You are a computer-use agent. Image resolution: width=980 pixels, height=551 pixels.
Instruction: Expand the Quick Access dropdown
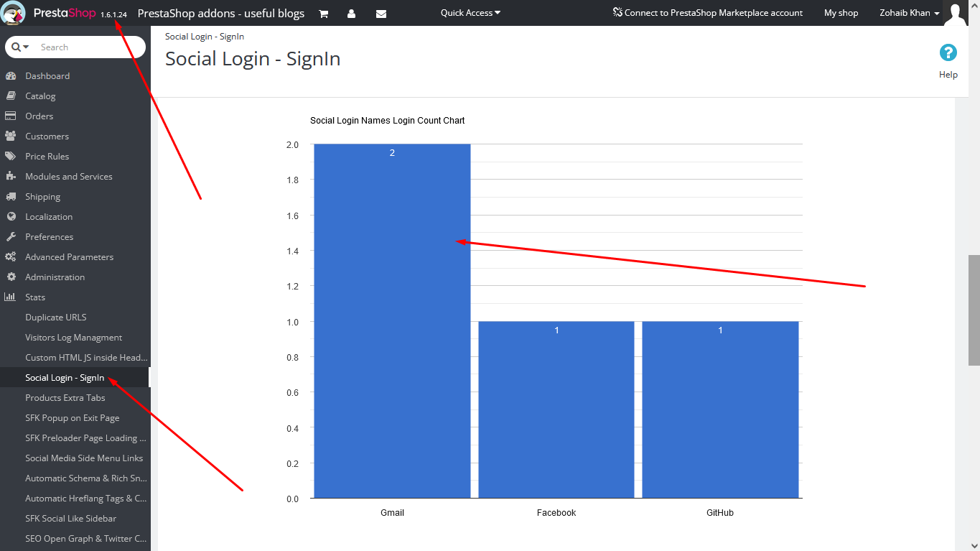point(471,13)
